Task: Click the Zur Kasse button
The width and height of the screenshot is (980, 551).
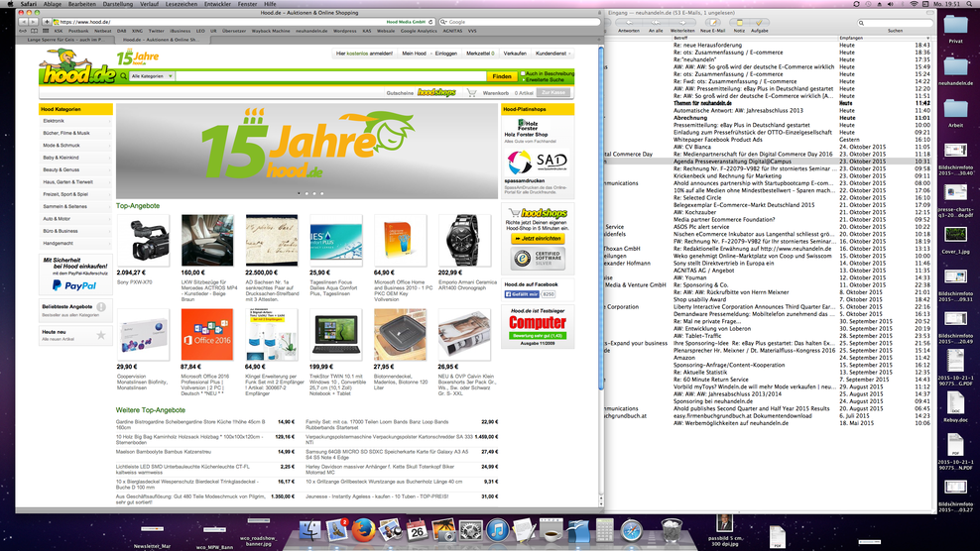Action: pos(553,93)
